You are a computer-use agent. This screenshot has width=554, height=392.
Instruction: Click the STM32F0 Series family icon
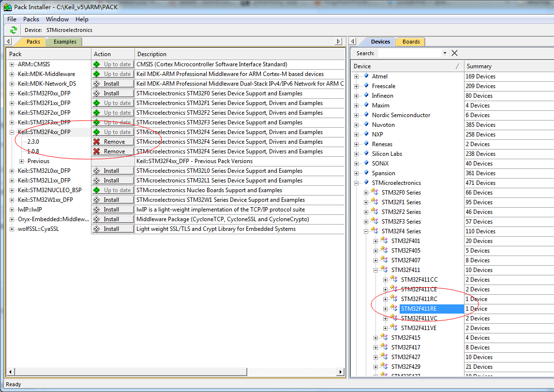[x=375, y=192]
